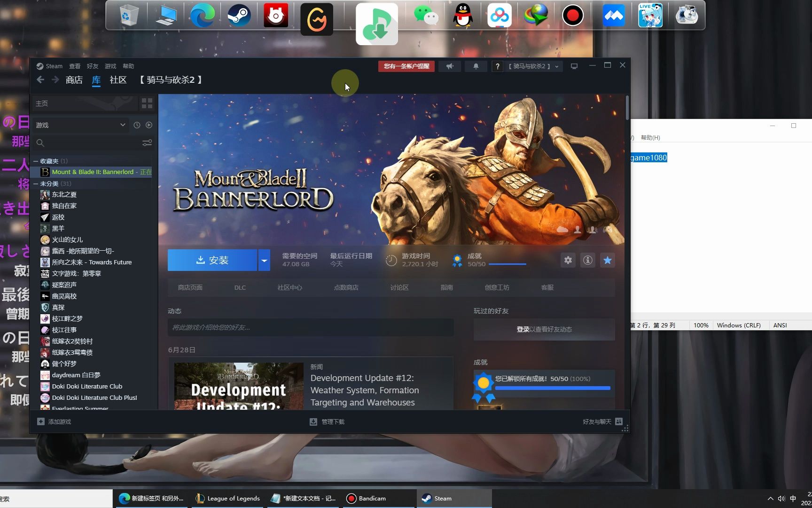Viewport: 812px width, 508px height.
Task: Show Bannerlord game info panel
Action: click(588, 260)
